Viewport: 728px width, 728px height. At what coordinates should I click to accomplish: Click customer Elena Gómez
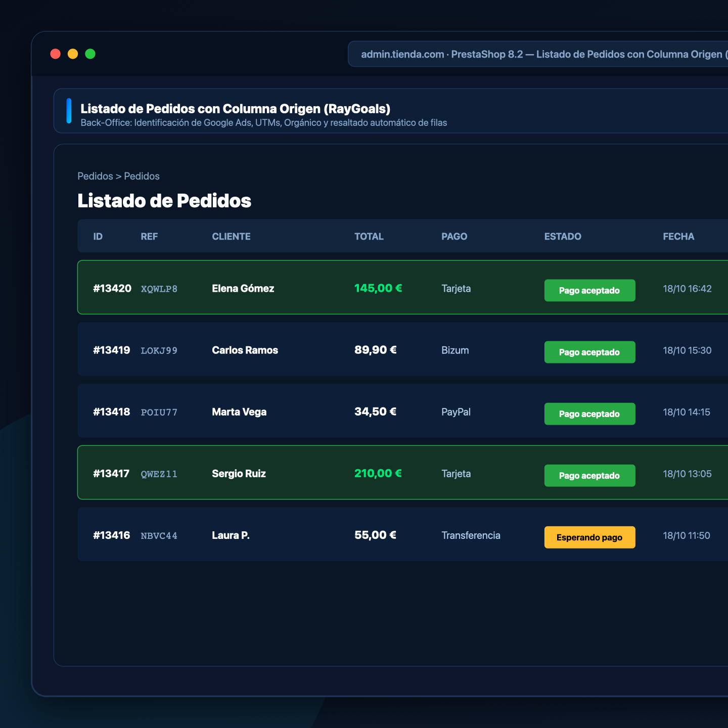[243, 289]
